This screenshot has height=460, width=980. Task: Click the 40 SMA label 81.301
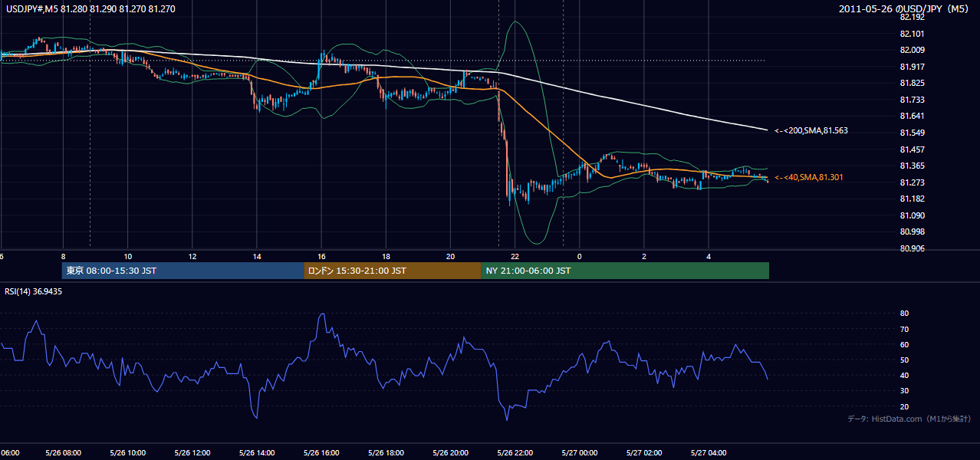(x=809, y=177)
